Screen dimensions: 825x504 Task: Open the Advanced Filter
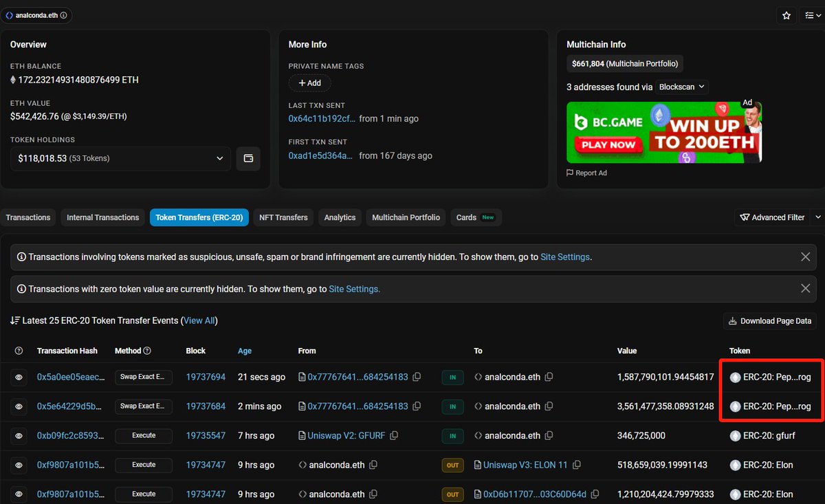coord(772,217)
